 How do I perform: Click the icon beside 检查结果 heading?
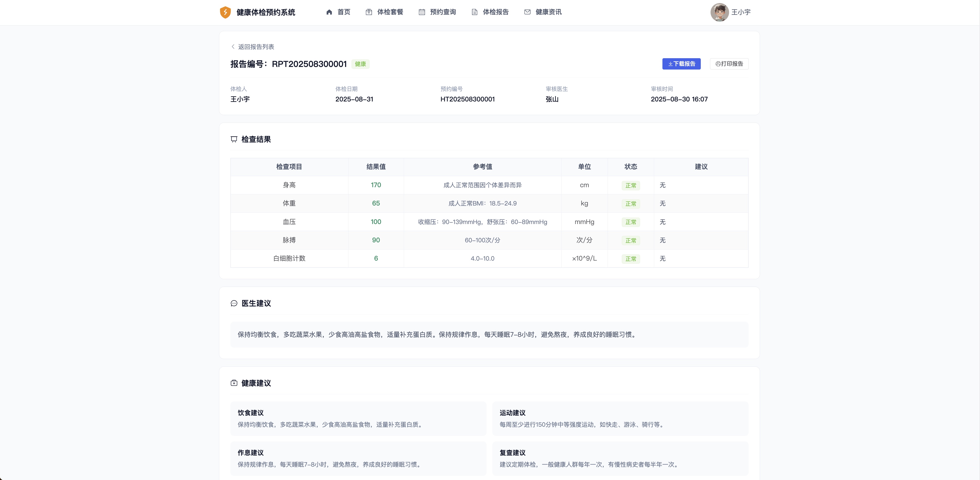(234, 139)
